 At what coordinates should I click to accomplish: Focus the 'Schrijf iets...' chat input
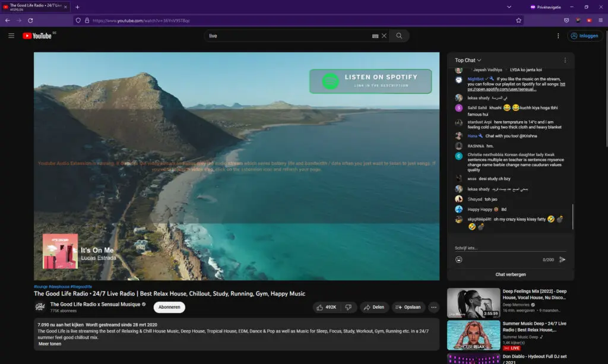(x=510, y=248)
